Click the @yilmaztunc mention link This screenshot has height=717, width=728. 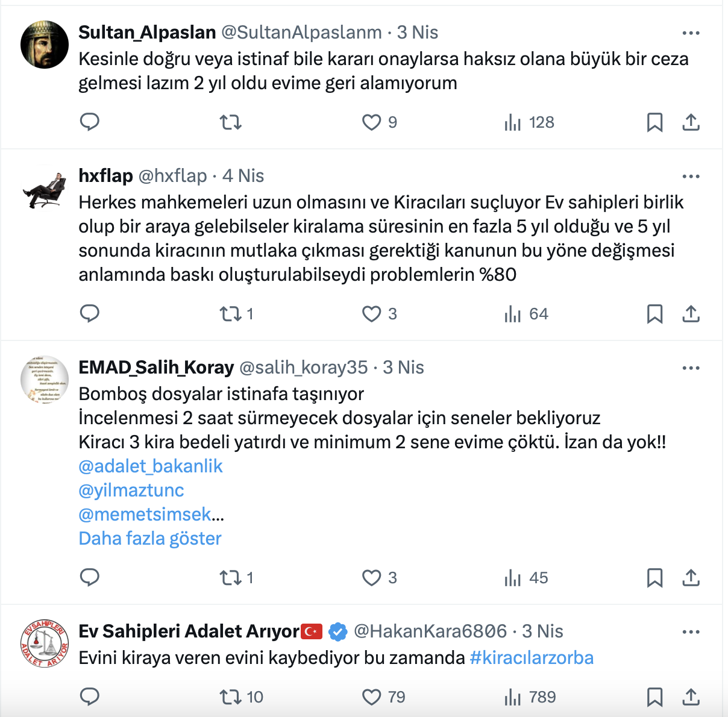(131, 490)
